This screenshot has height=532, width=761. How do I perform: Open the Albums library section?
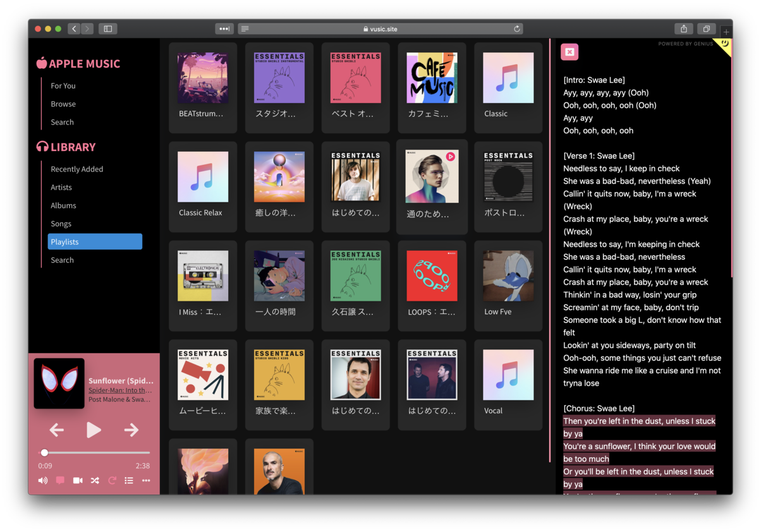pyautogui.click(x=63, y=206)
